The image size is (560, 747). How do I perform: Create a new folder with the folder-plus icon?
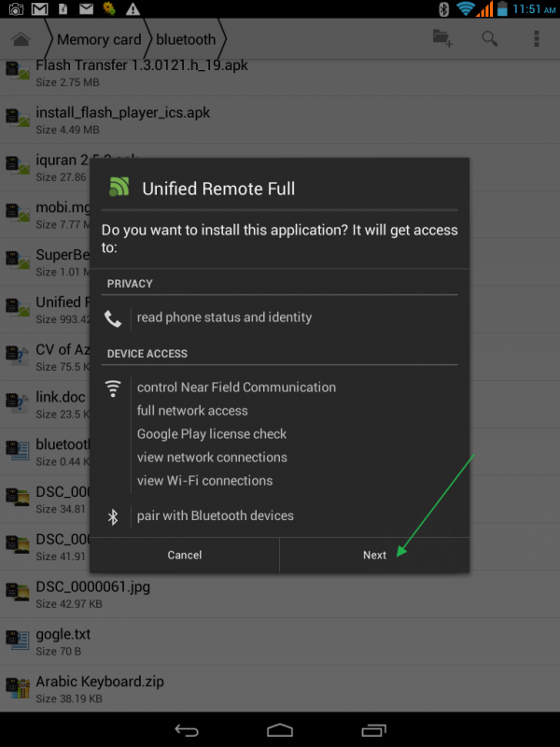[442, 38]
